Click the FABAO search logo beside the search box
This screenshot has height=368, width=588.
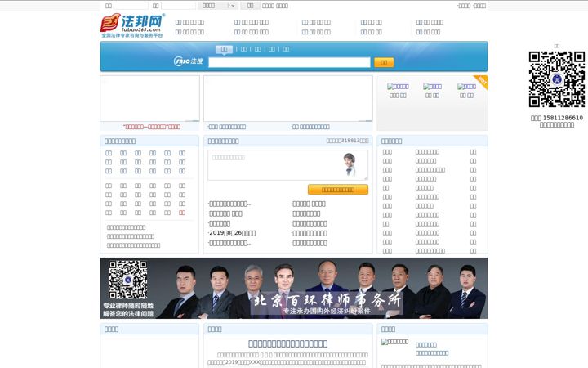[189, 61]
